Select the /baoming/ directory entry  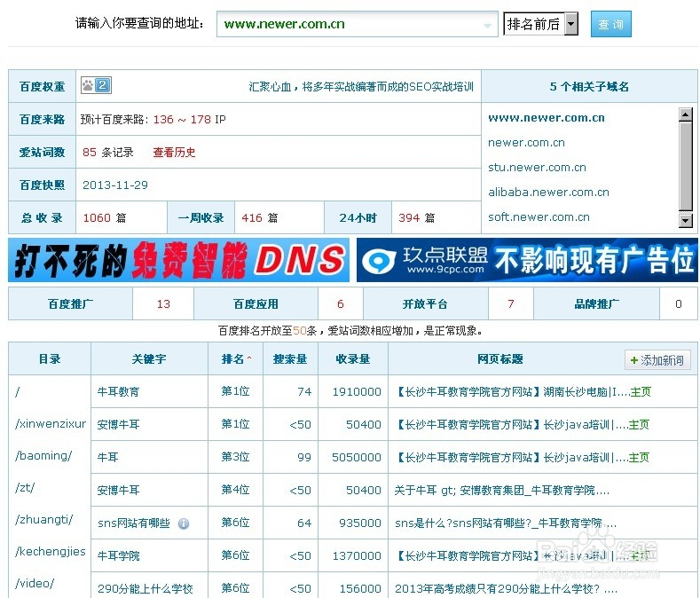(x=43, y=455)
